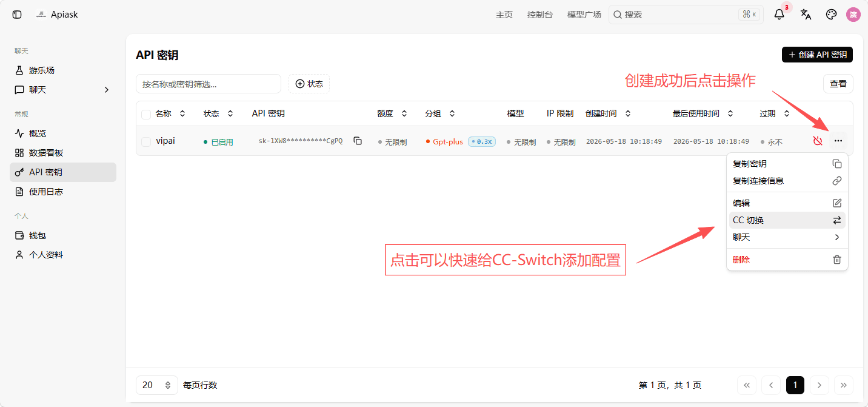Open 概览 in the sidebar
This screenshot has width=868, height=407.
click(x=63, y=133)
